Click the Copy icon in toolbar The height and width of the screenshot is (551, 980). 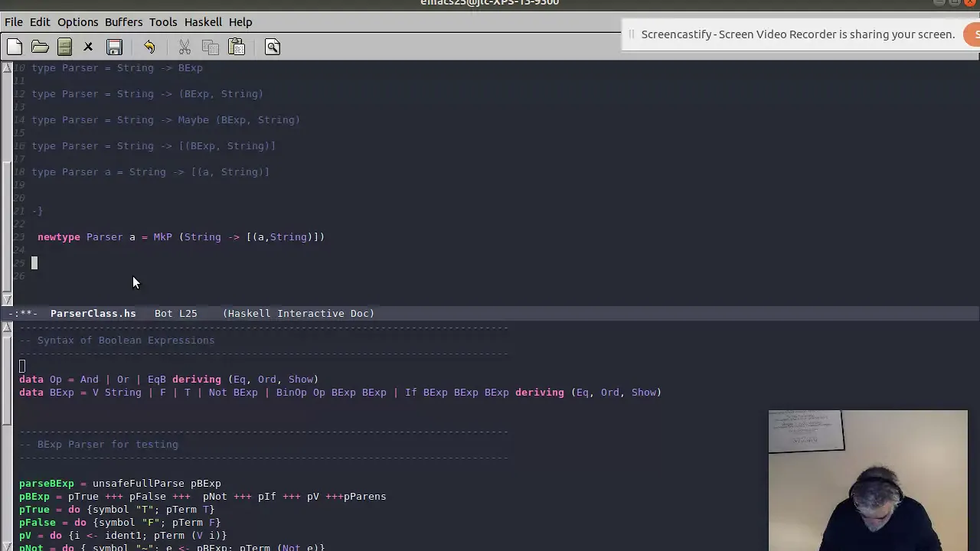(x=211, y=47)
